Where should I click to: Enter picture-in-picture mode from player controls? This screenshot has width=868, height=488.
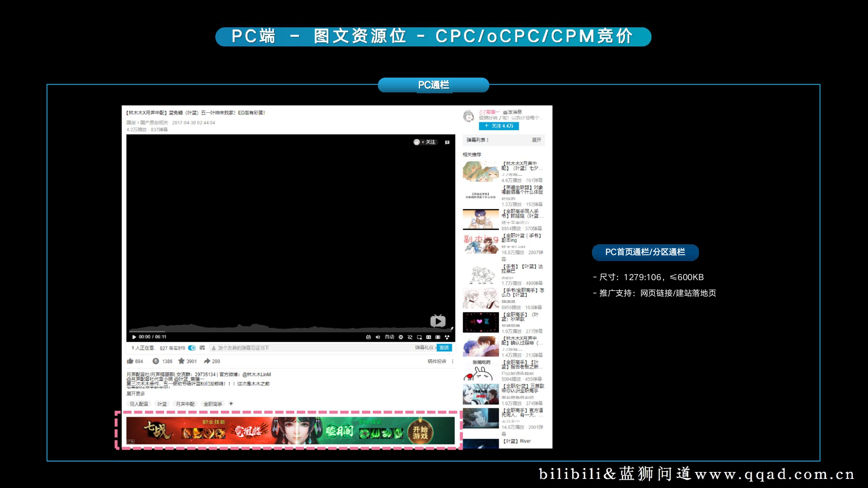pos(419,337)
